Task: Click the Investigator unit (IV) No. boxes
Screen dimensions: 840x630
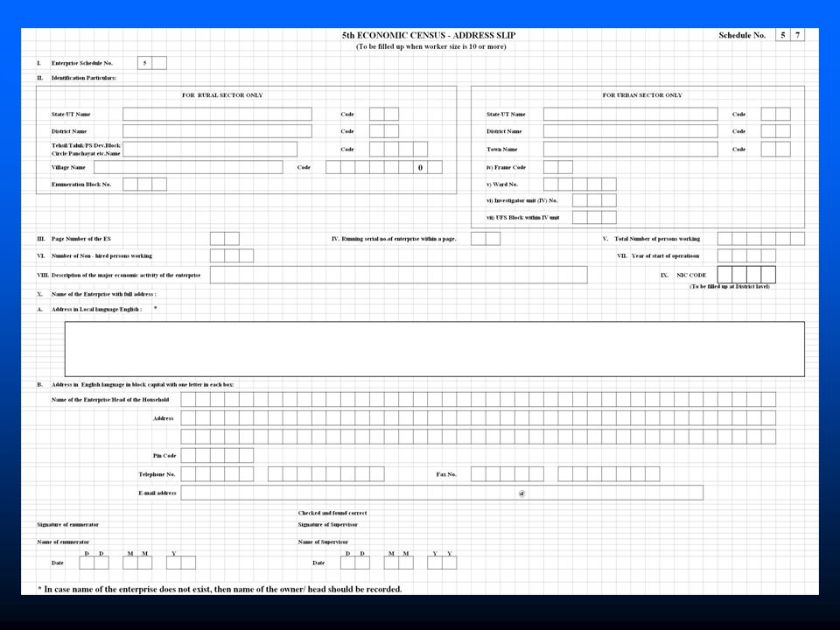Action: (594, 200)
